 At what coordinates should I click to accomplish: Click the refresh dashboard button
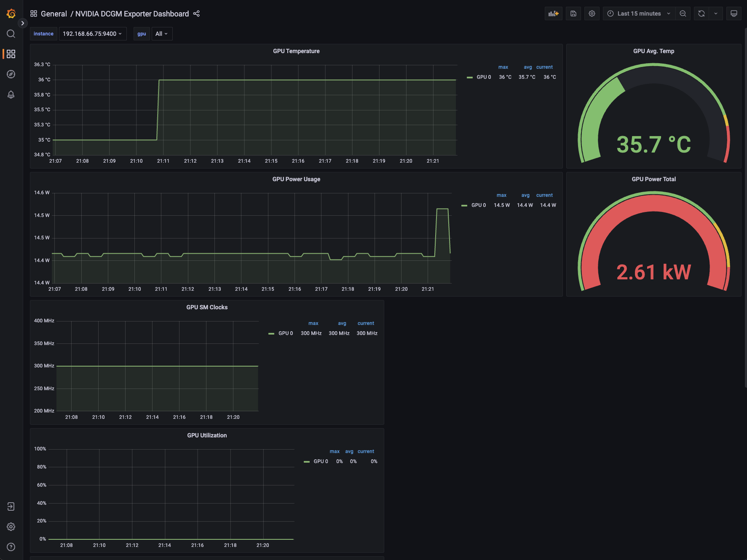(x=701, y=13)
